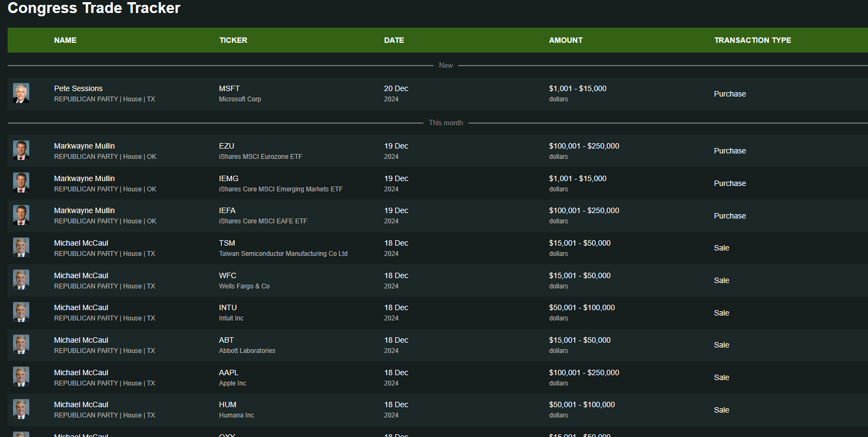Select the WFC ticker
The height and width of the screenshot is (437, 868).
(228, 275)
